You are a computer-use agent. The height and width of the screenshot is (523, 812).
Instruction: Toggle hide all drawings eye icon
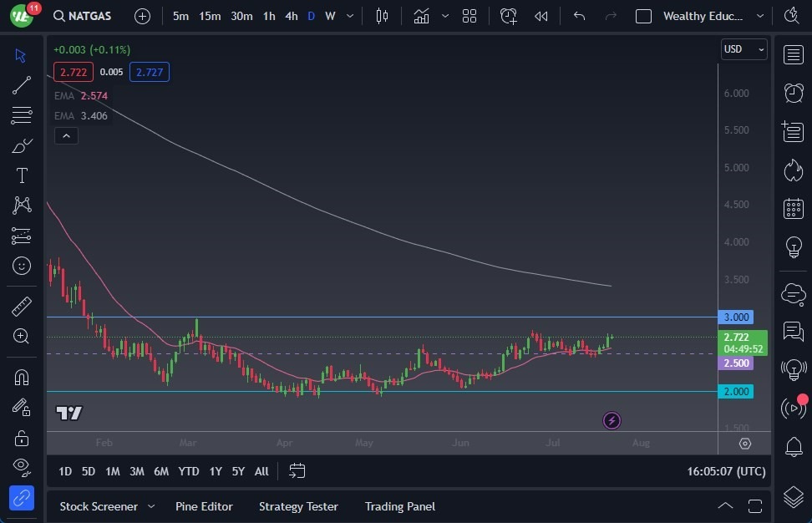click(22, 466)
